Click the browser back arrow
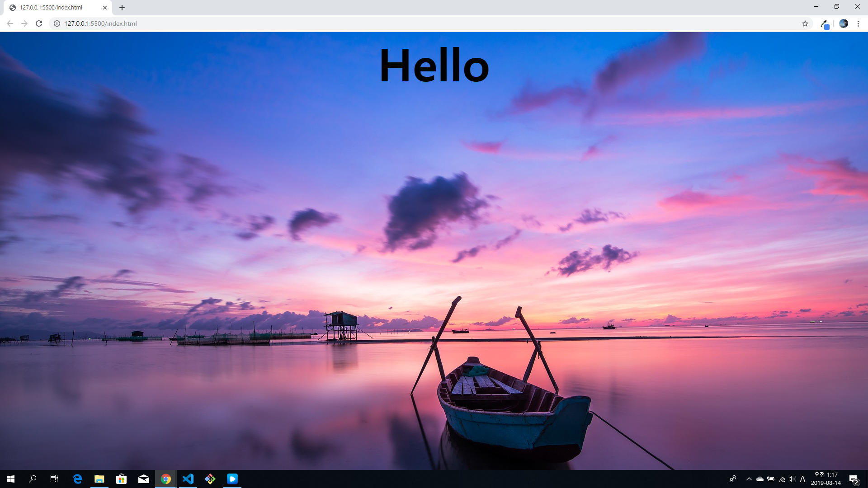Viewport: 868px width, 488px height. [x=10, y=23]
